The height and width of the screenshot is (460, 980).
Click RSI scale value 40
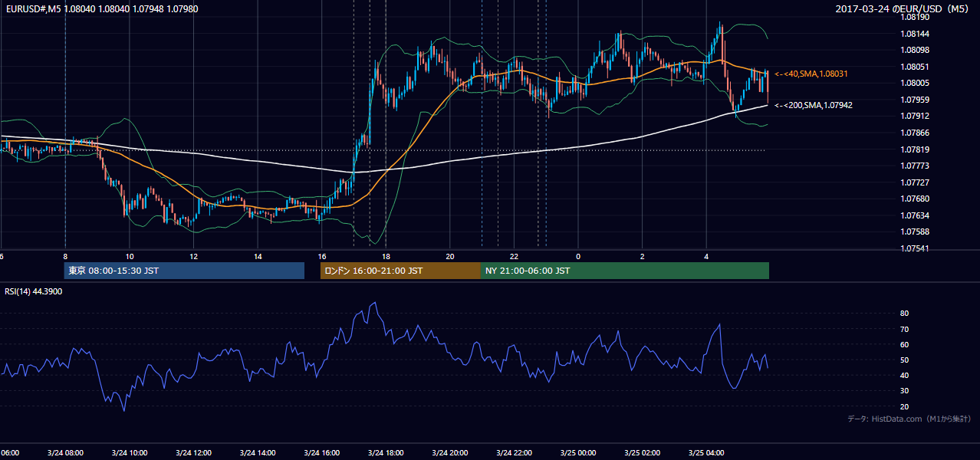[x=905, y=376]
